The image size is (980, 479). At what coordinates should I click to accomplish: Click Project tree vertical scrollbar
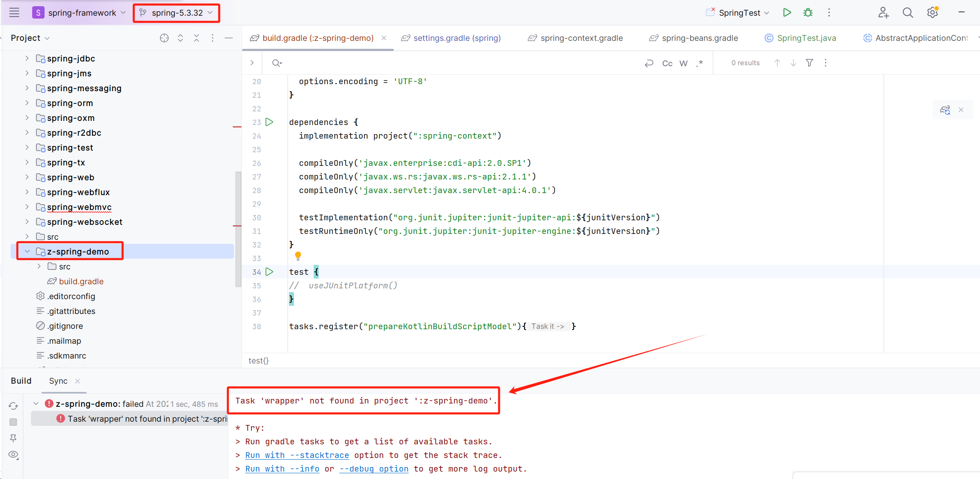238,229
